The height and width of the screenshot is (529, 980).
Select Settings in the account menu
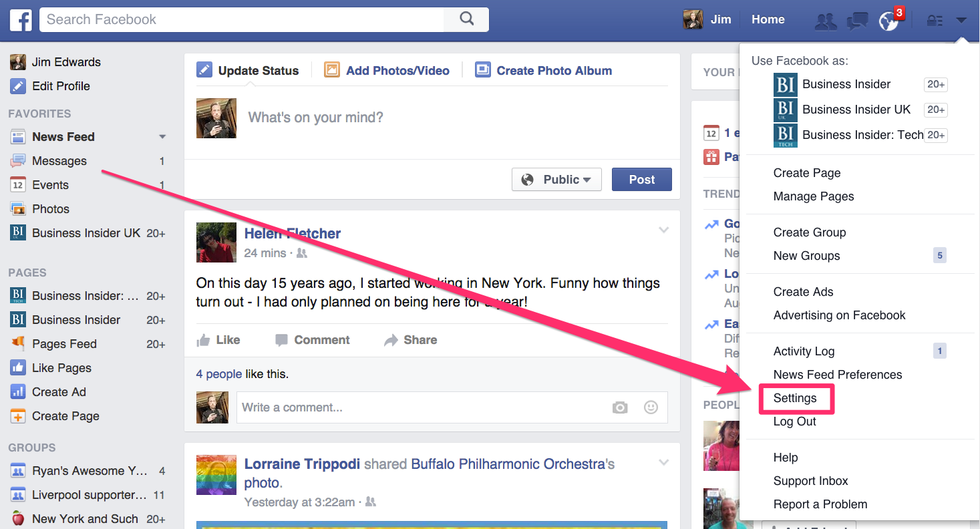tap(795, 398)
